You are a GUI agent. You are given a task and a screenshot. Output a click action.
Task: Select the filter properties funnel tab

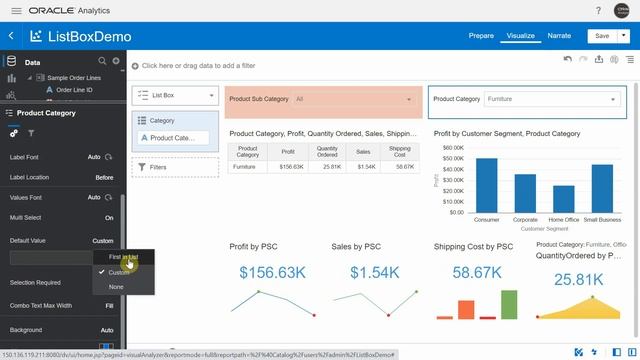(x=31, y=133)
